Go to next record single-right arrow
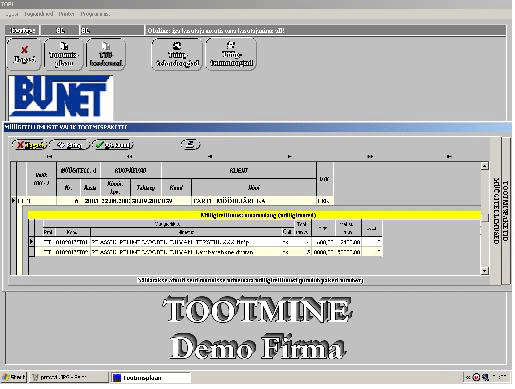Screen dimensions: 515x389 tap(290, 156)
